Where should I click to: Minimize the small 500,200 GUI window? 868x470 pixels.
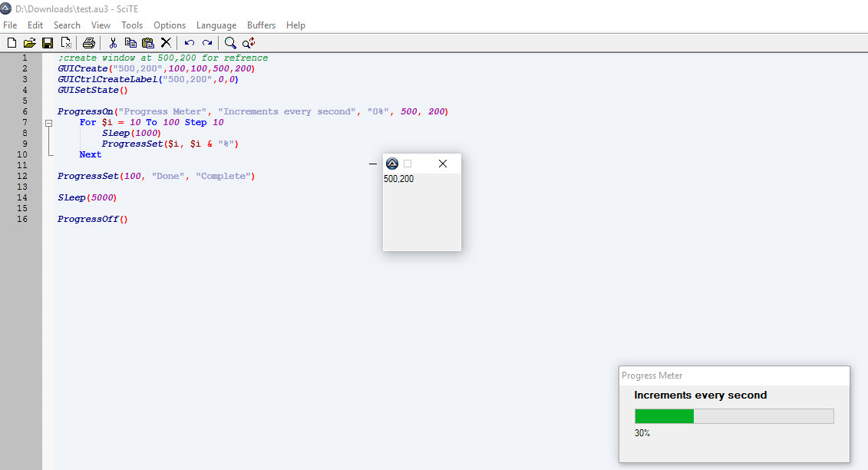click(x=372, y=164)
